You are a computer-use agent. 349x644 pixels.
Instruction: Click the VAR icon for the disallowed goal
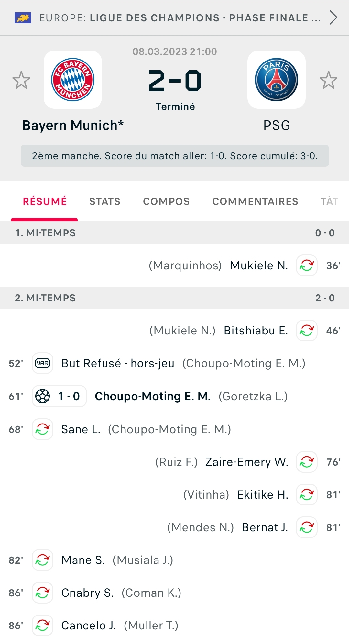pyautogui.click(x=43, y=363)
